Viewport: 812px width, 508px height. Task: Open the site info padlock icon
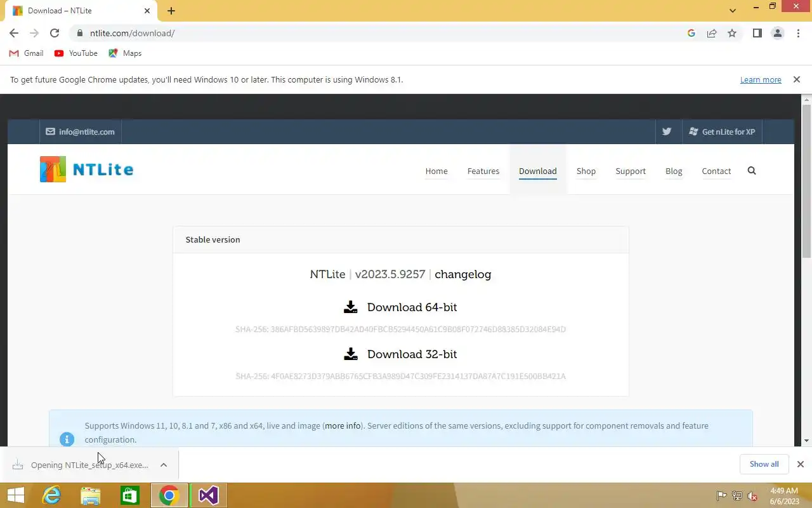pyautogui.click(x=79, y=33)
